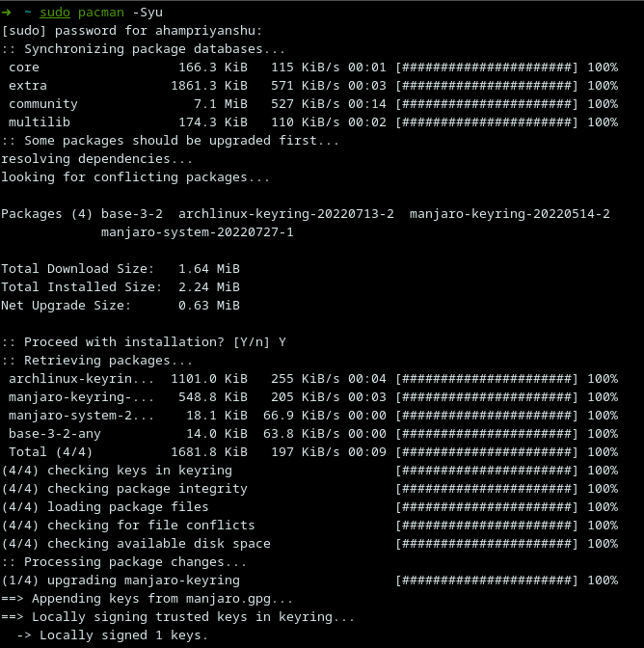Viewport: 644px width, 648px height.
Task: Click the 'base-3-2-any' download row name
Action: (x=55, y=434)
